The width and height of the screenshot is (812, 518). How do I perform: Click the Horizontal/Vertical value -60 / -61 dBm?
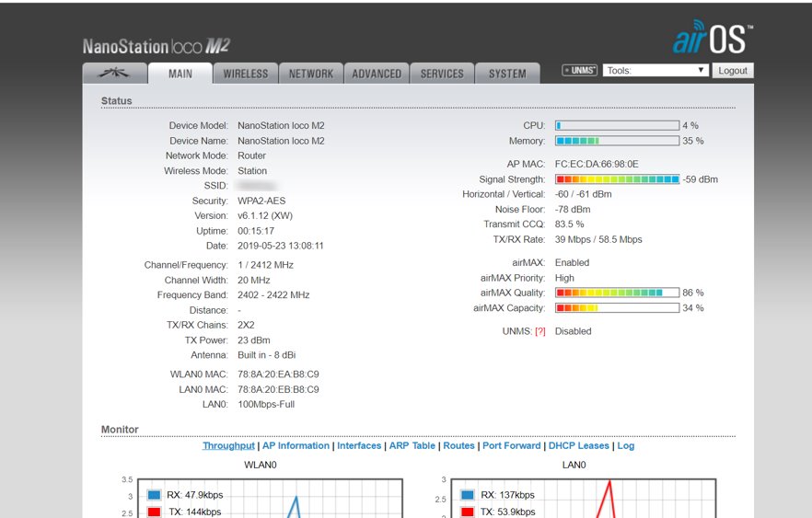[x=583, y=194]
